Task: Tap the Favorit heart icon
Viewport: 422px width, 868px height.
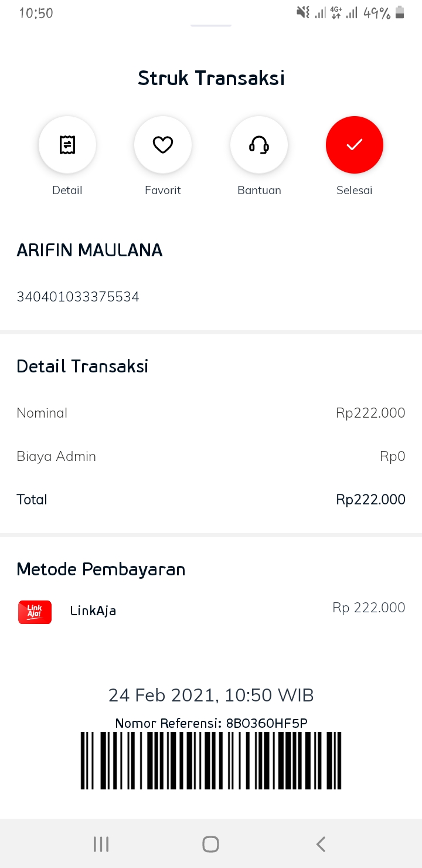Action: pyautogui.click(x=163, y=145)
